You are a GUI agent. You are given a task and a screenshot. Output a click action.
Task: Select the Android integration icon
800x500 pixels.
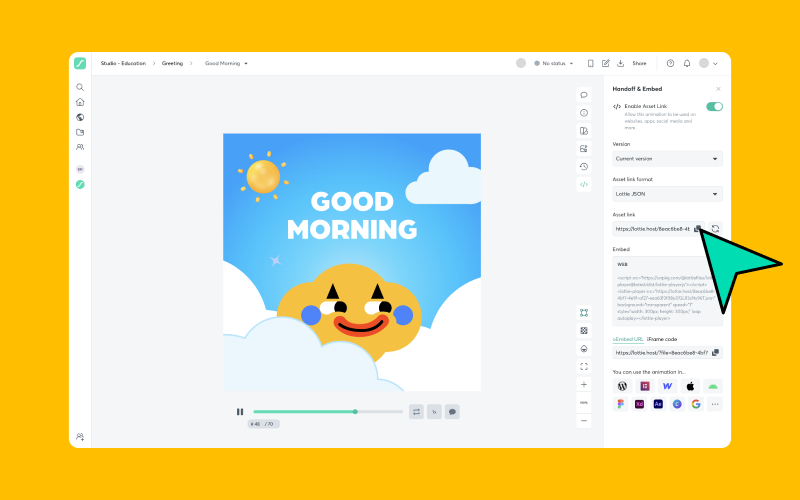[713, 386]
